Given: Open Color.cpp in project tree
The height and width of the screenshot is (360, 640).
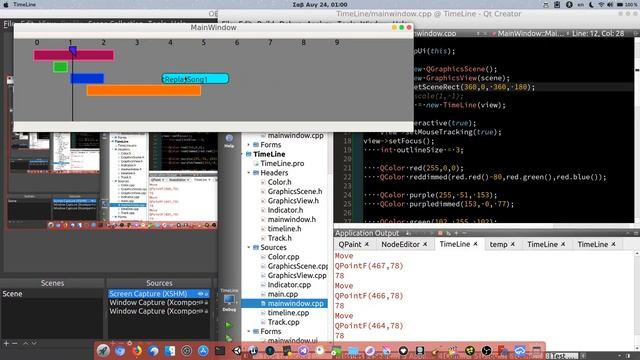Looking at the screenshot, I should click(283, 257).
